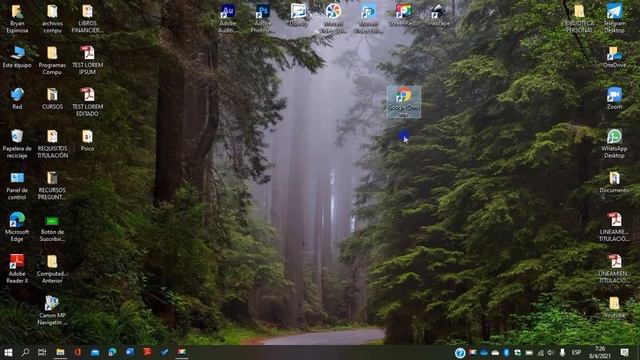Select the Red network desktop icon
The image size is (640, 360).
click(x=17, y=98)
